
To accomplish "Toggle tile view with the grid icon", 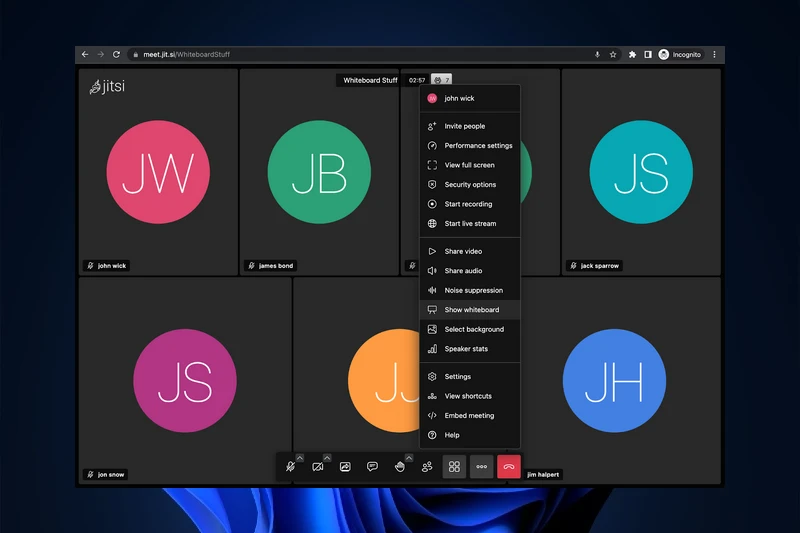I will 454,467.
